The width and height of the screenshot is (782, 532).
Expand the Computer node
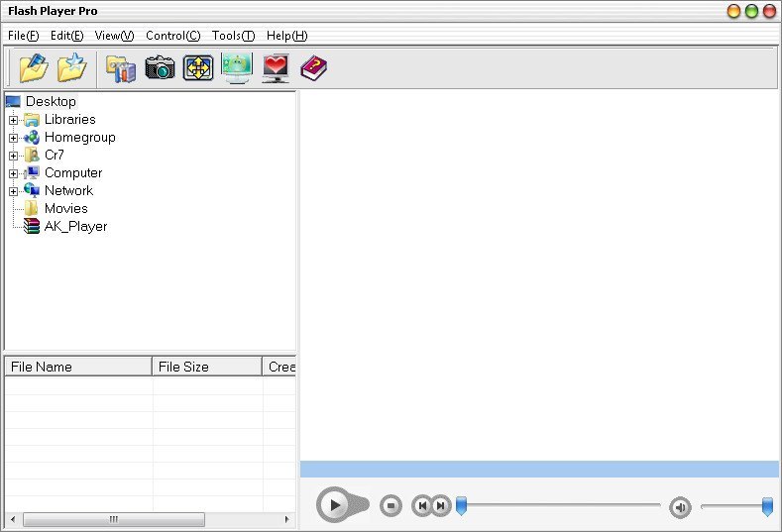point(14,173)
